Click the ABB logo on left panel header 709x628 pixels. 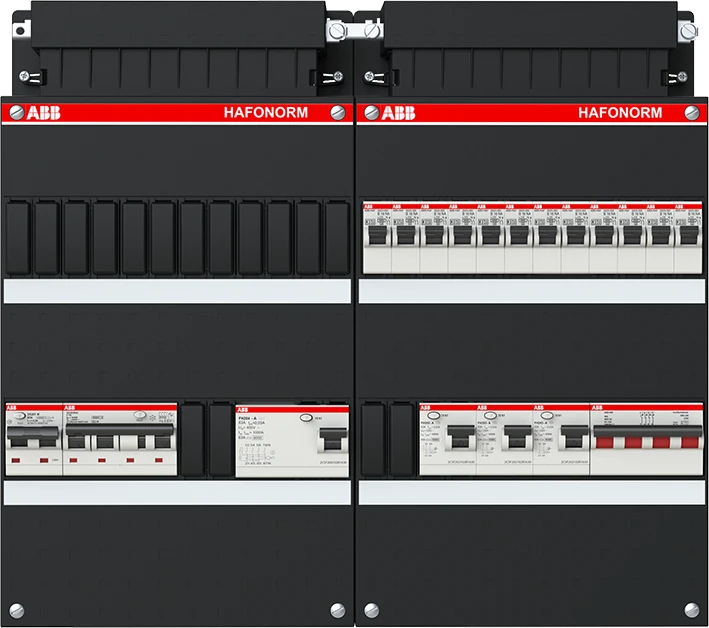[x=40, y=113]
